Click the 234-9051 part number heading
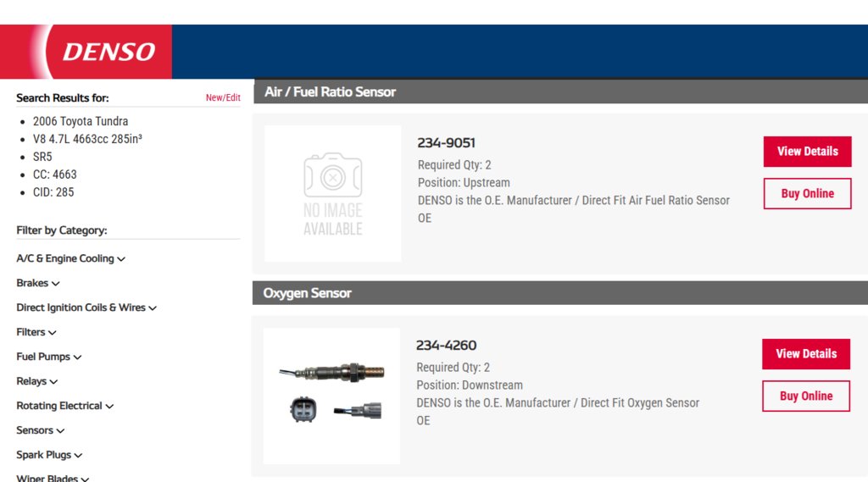Screen dimensions: 868x482 click(446, 143)
